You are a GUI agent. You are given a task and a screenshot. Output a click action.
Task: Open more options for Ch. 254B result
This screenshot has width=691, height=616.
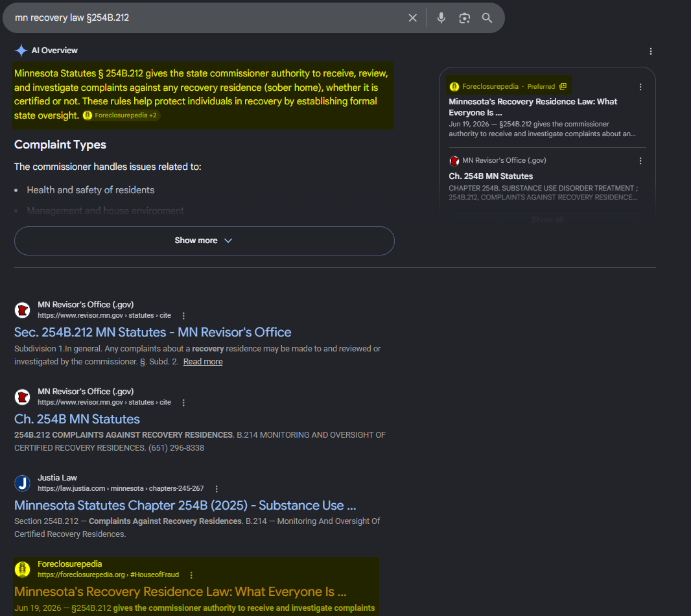[x=183, y=403]
